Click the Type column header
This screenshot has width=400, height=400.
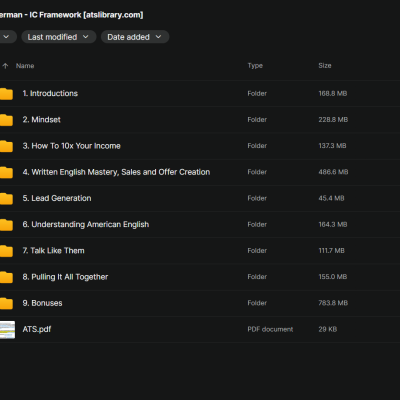[255, 66]
